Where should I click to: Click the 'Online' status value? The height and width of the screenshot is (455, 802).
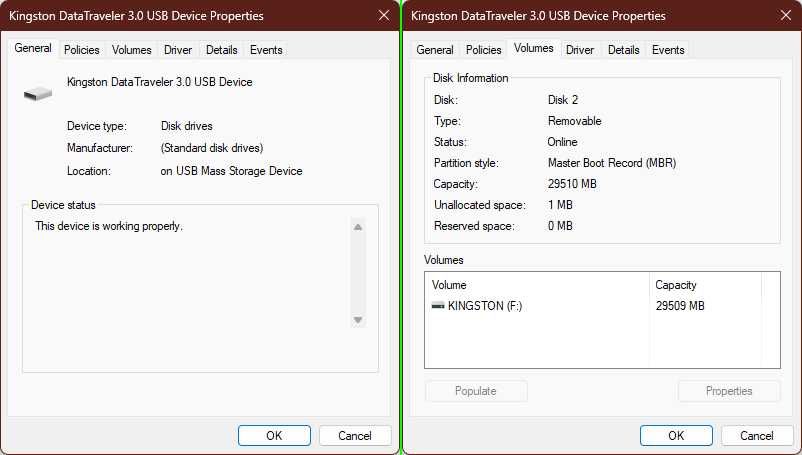563,142
